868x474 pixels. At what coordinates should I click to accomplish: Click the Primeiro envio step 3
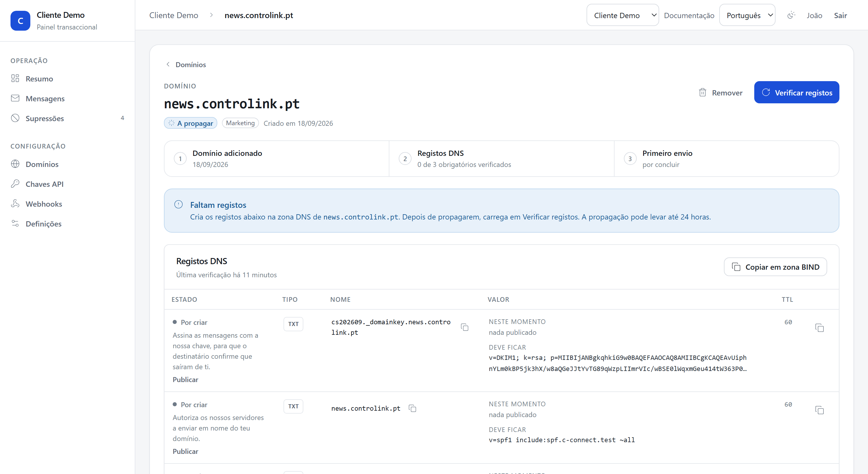pos(726,158)
